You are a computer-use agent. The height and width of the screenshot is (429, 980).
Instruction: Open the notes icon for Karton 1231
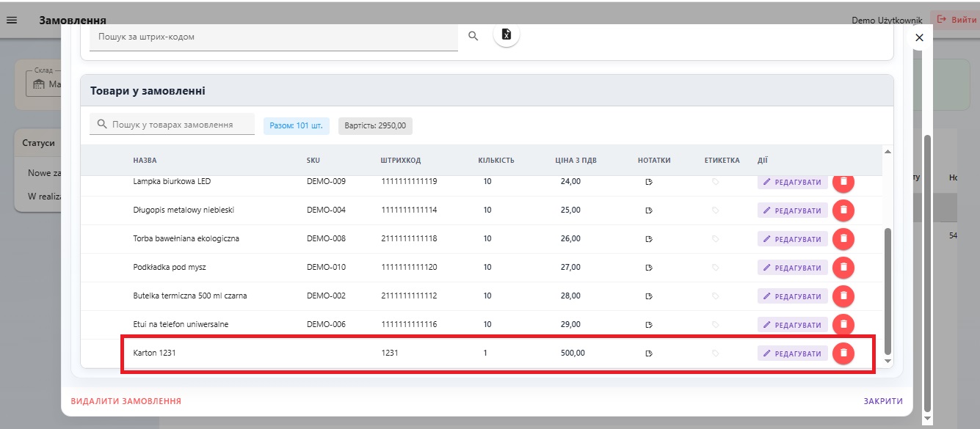pyautogui.click(x=649, y=353)
